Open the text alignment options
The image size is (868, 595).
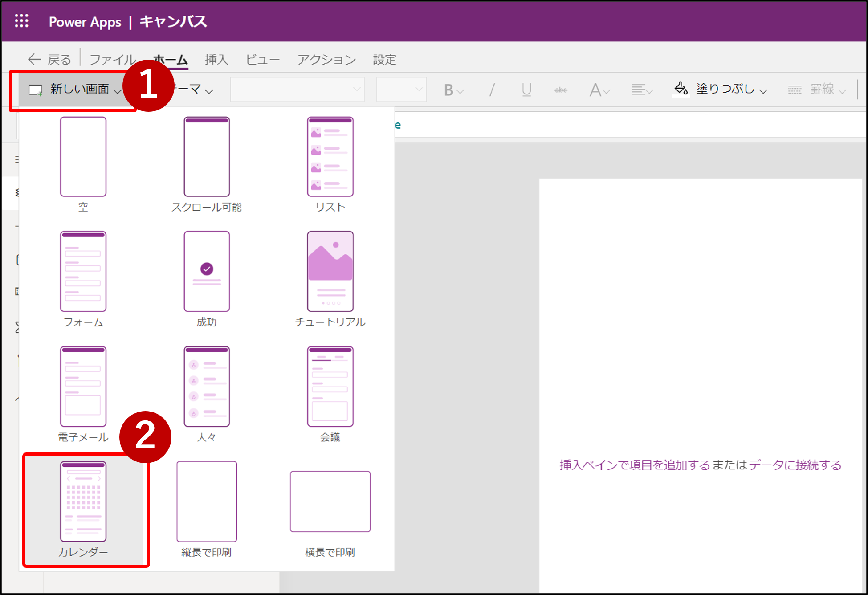pyautogui.click(x=641, y=90)
